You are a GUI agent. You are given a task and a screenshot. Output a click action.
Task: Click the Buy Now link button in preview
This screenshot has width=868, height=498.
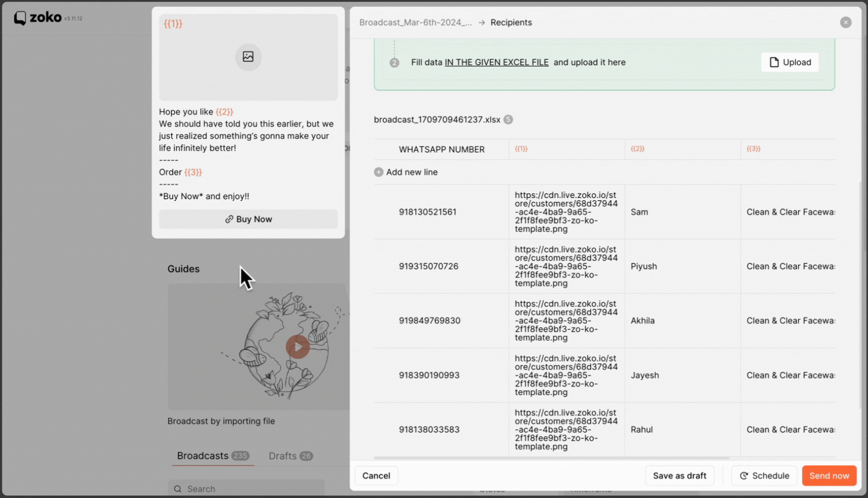click(x=248, y=219)
